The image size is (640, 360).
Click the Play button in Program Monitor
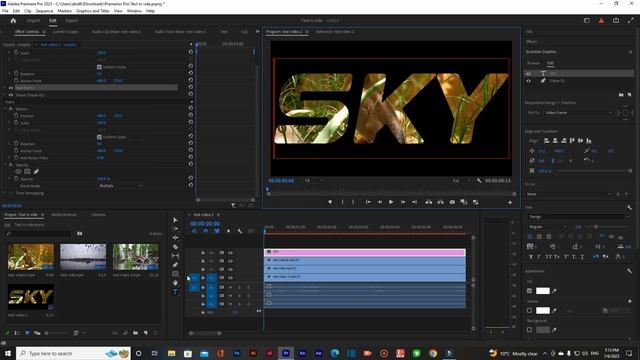(391, 202)
